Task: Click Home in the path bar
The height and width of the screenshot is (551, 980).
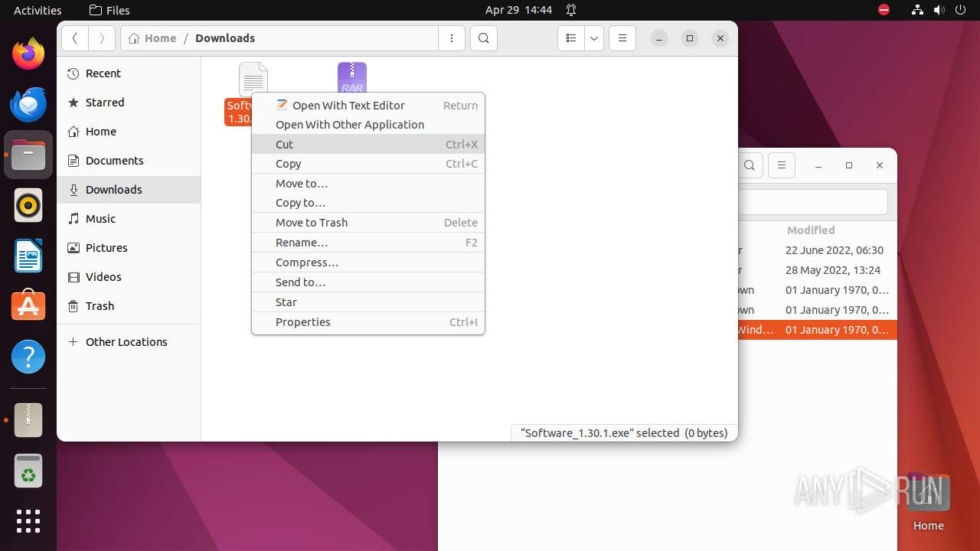Action: 153,38
